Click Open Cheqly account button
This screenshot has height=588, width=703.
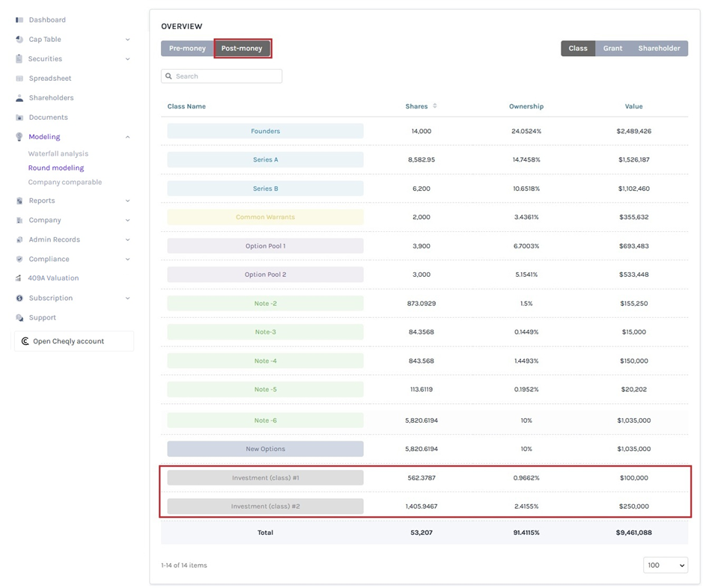tap(73, 341)
